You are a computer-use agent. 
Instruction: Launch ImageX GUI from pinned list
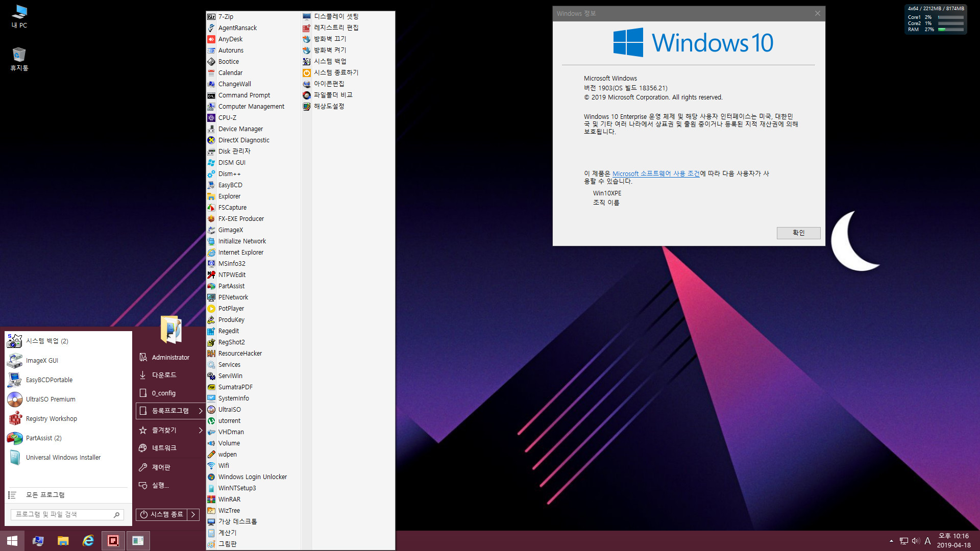click(42, 360)
